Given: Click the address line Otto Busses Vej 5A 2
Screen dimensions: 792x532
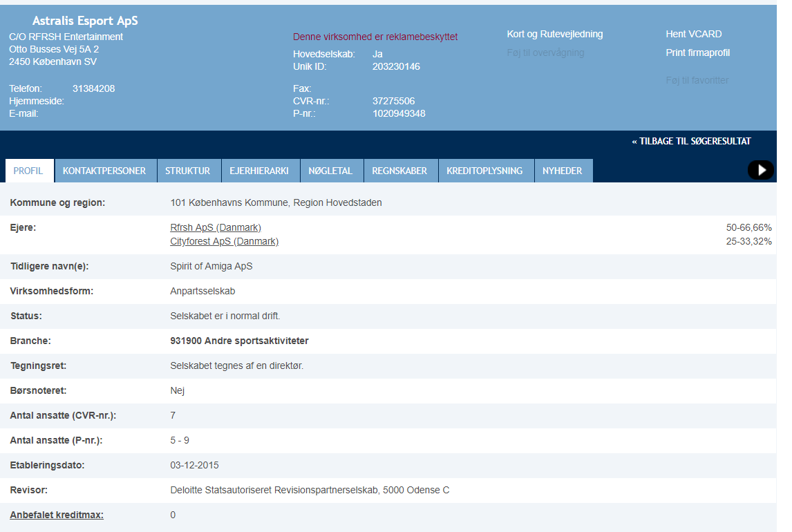Looking at the screenshot, I should pos(54,49).
